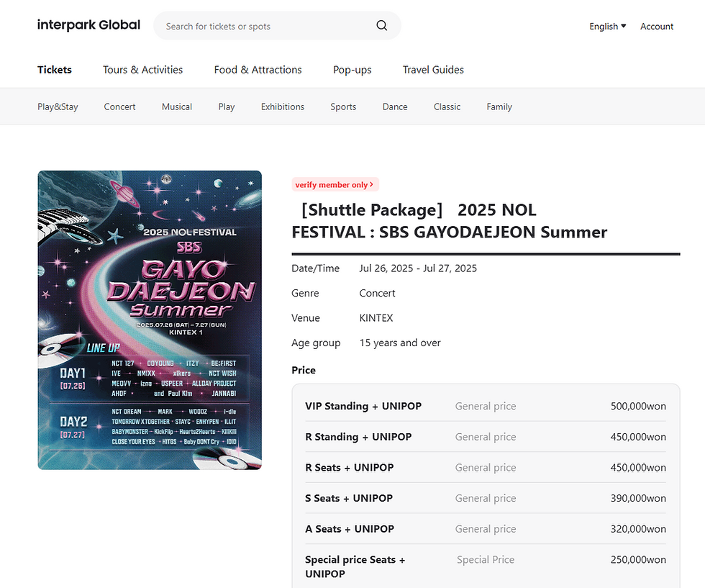Select the A Seats + UNIPOP row
The height and width of the screenshot is (588, 705).
coord(486,528)
